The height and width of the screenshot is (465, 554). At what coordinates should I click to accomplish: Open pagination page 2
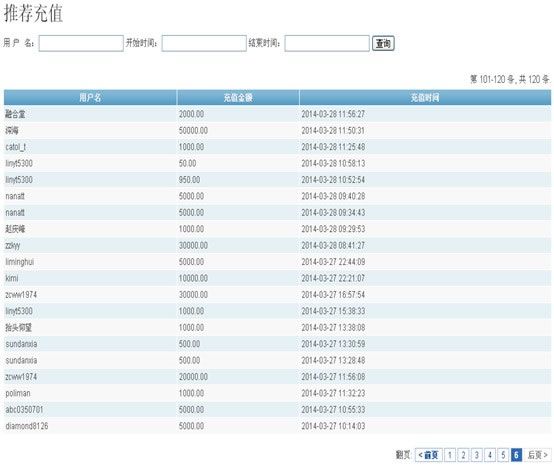463,455
